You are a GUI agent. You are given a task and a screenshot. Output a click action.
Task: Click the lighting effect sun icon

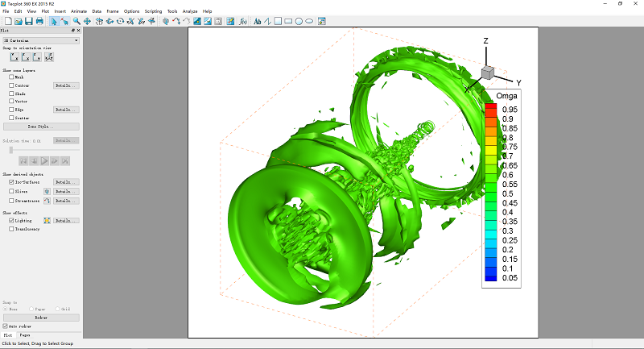point(47,220)
